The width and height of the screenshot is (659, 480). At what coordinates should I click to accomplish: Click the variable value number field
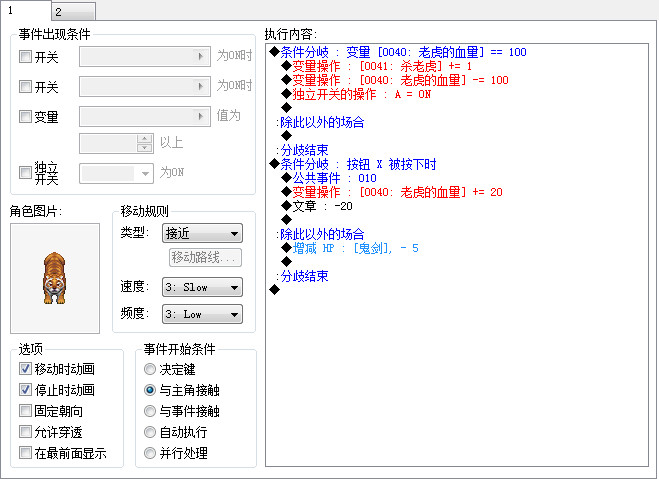click(108, 143)
